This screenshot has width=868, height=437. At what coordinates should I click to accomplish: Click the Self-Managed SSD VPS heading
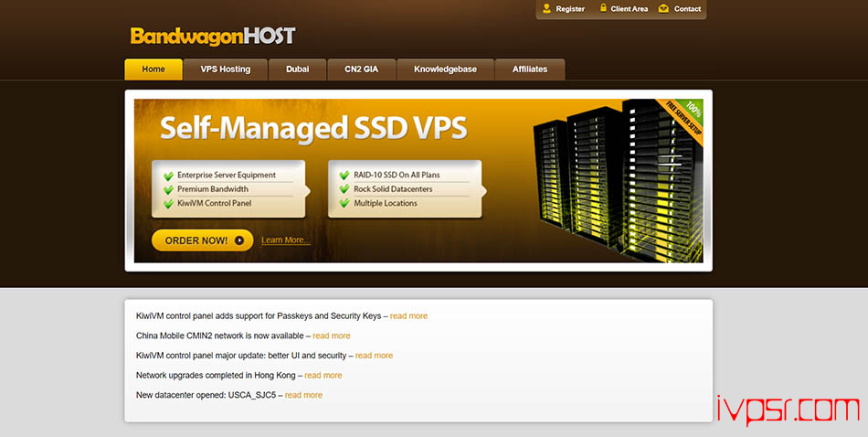coord(313,129)
